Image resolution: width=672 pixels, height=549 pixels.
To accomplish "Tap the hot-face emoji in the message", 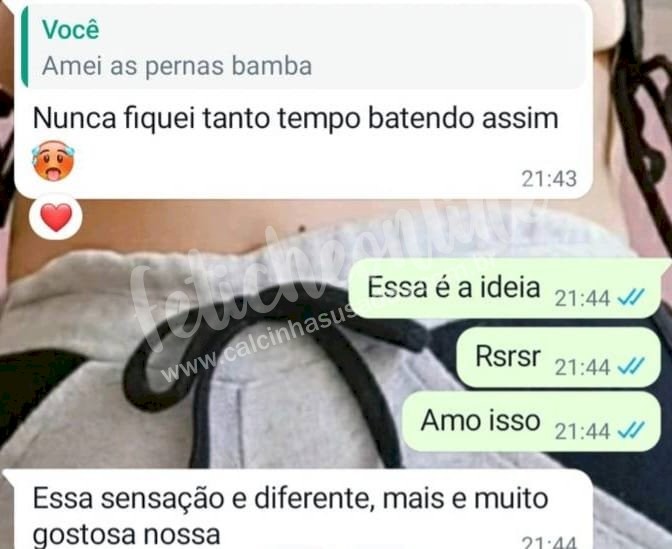I will click(x=53, y=161).
